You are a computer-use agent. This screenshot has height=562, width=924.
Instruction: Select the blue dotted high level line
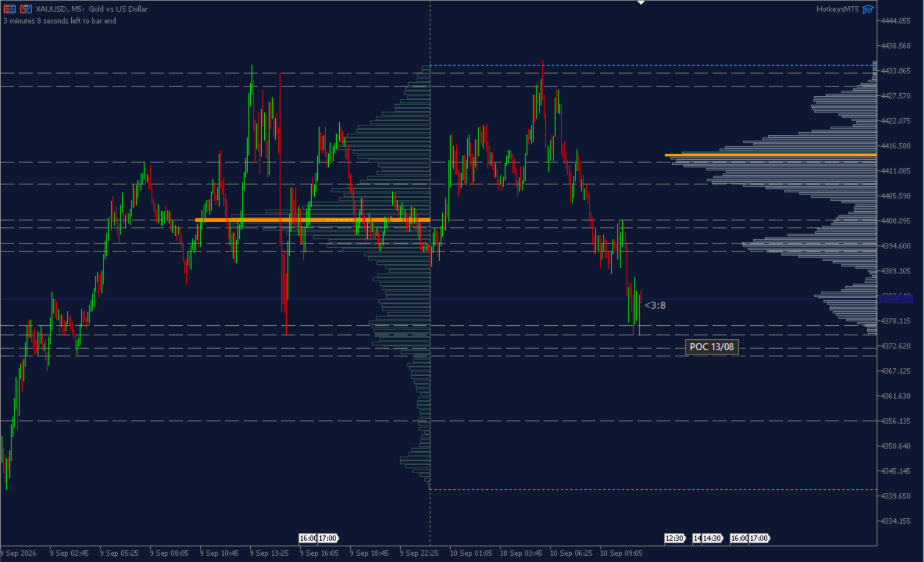[653, 65]
